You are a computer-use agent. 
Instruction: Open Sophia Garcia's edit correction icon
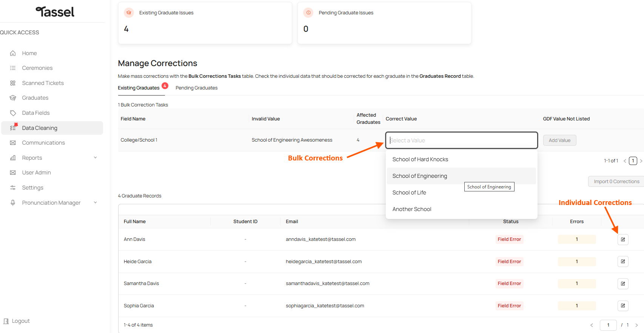pos(623,305)
